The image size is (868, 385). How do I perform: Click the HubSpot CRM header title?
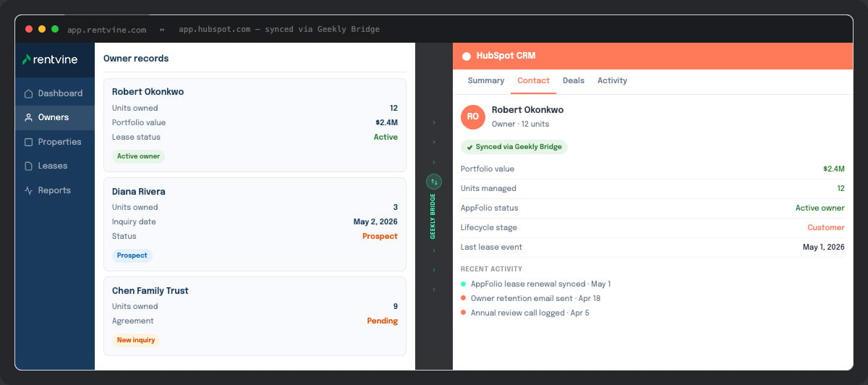(506, 56)
